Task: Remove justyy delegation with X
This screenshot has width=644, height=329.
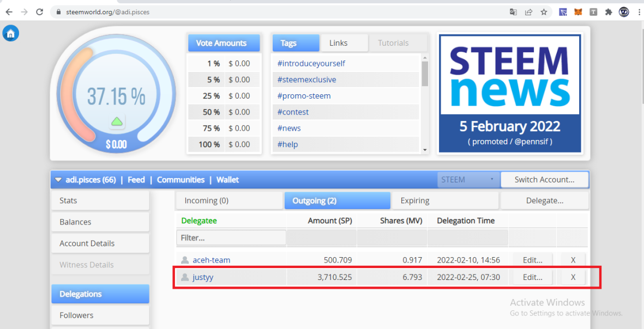Action: coord(573,277)
